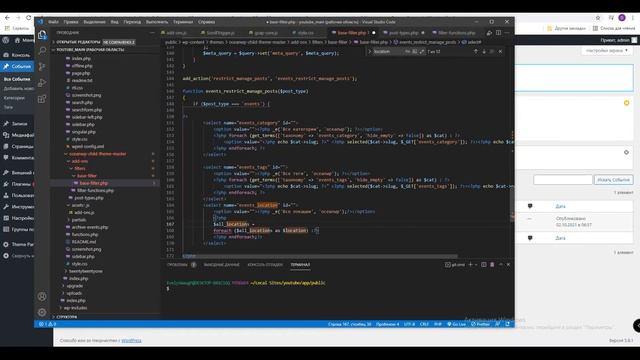Viewport: 640px width, 360px height.
Task: Click the WordPress link in the page footer
Action: (x=131, y=340)
